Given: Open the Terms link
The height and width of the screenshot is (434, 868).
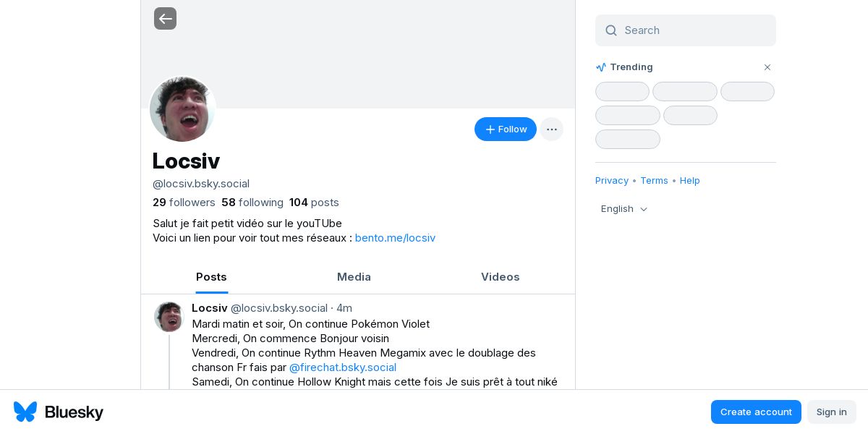Looking at the screenshot, I should click(654, 181).
